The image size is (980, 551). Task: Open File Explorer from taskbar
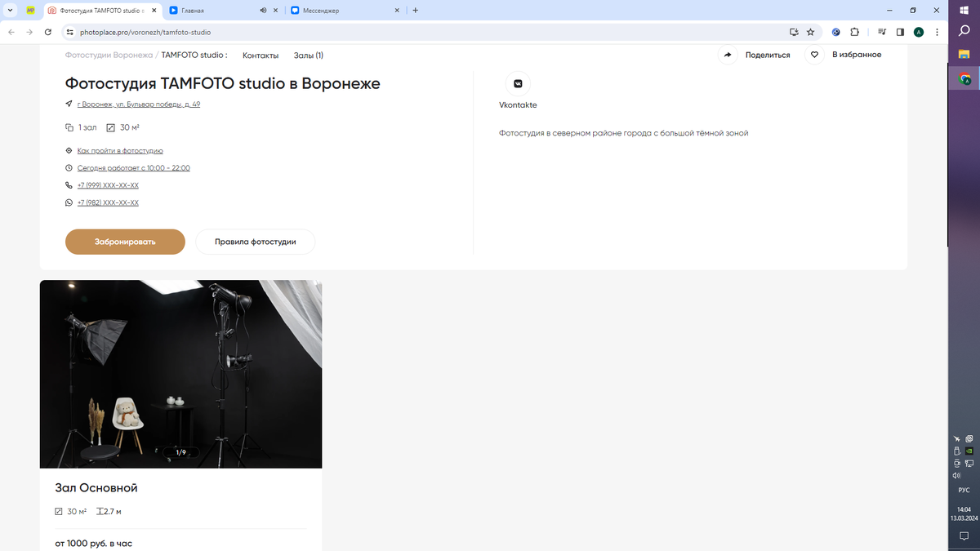click(x=964, y=55)
